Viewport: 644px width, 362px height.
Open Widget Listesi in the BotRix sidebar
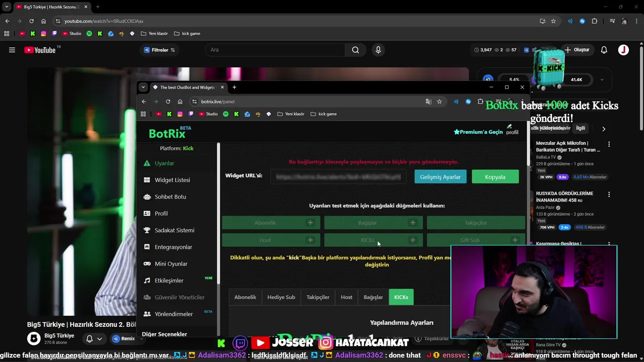(x=172, y=180)
